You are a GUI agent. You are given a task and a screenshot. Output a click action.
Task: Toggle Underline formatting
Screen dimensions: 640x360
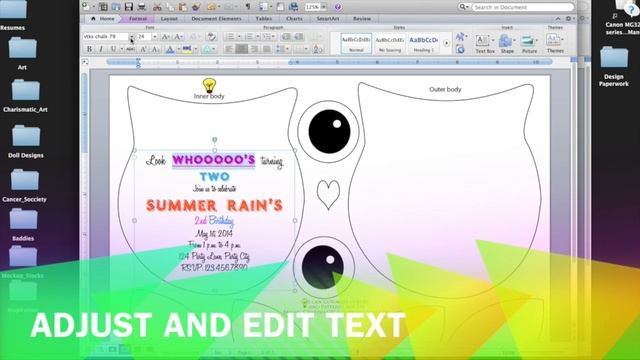coord(113,49)
